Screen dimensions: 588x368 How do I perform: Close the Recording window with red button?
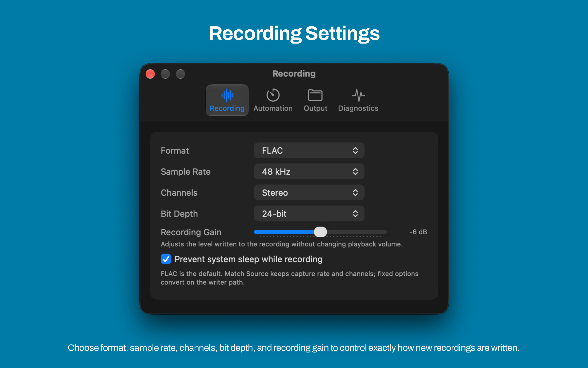tap(150, 74)
